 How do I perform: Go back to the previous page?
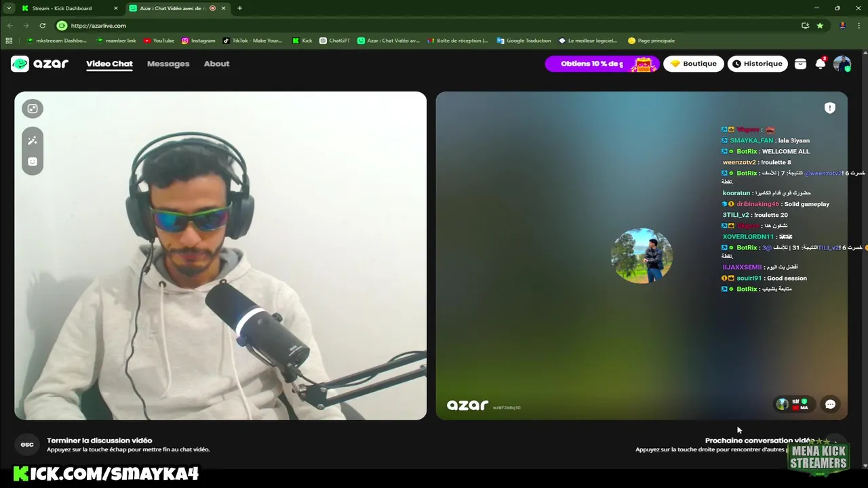(9, 26)
